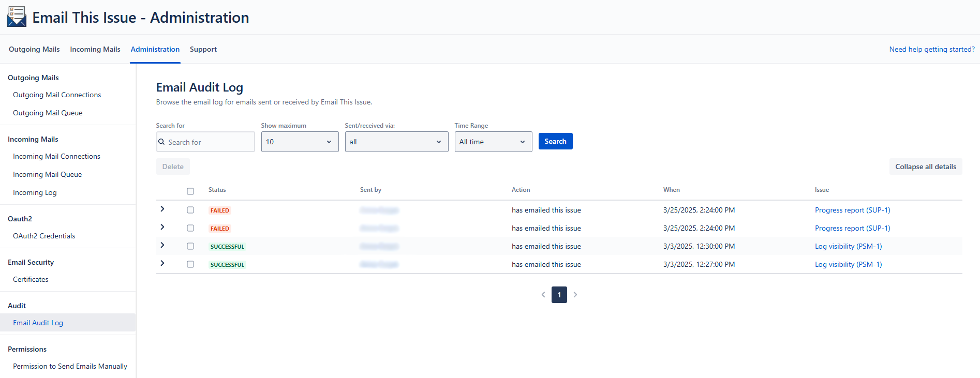Image resolution: width=980 pixels, height=378 pixels.
Task: Go to the previous page arrow
Action: pyautogui.click(x=543, y=295)
